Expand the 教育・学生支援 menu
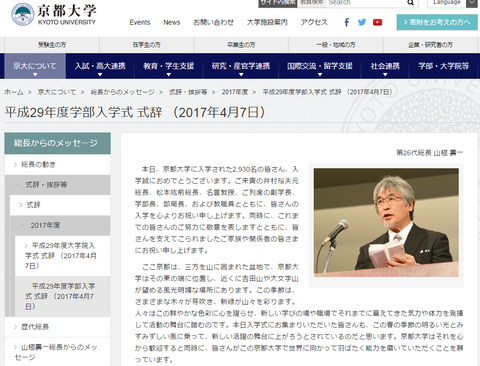 pyautogui.click(x=169, y=66)
